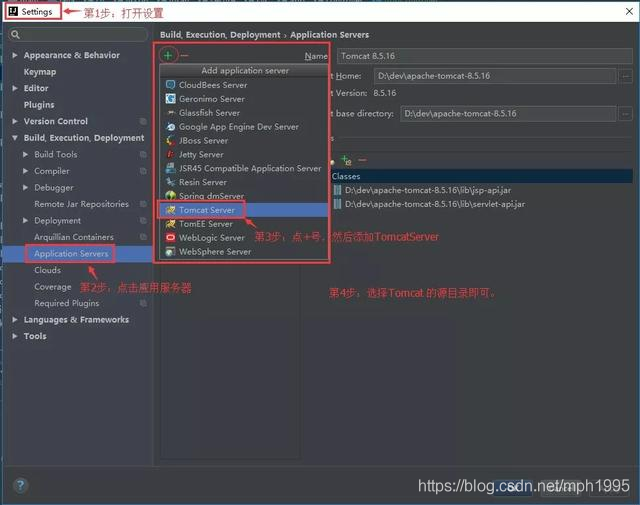Choose Tomcat Server from the list
Screen dimensions: 640x505
point(244,210)
